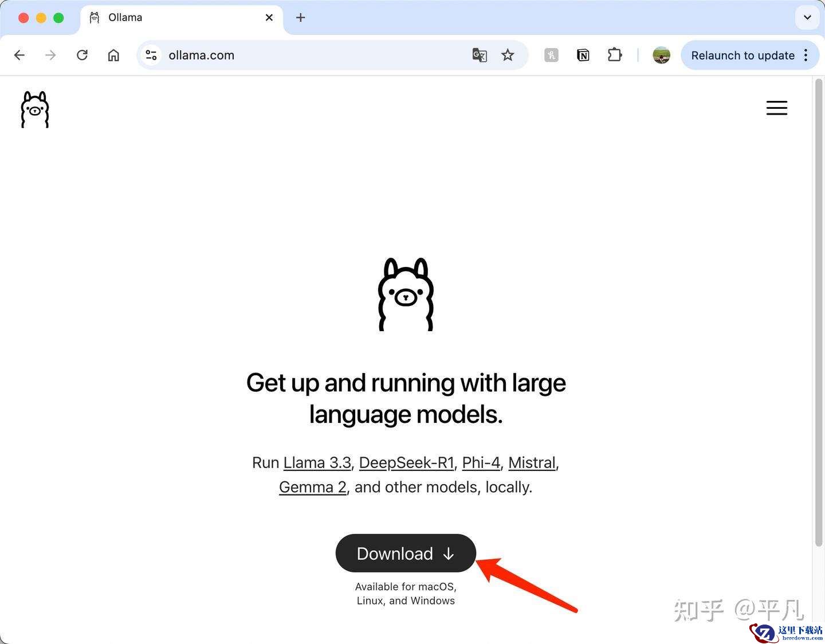Reload the Ollama page
825x644 pixels.
point(82,55)
